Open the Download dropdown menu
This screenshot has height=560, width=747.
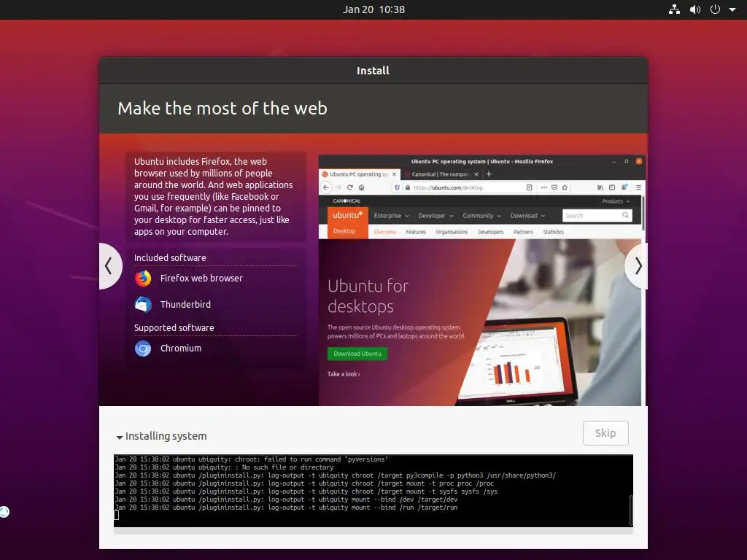click(x=527, y=216)
